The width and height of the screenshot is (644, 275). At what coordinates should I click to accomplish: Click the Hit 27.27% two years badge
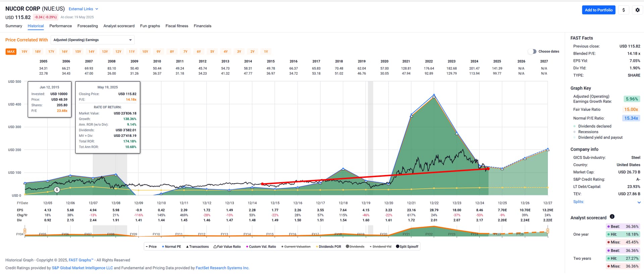point(623,259)
